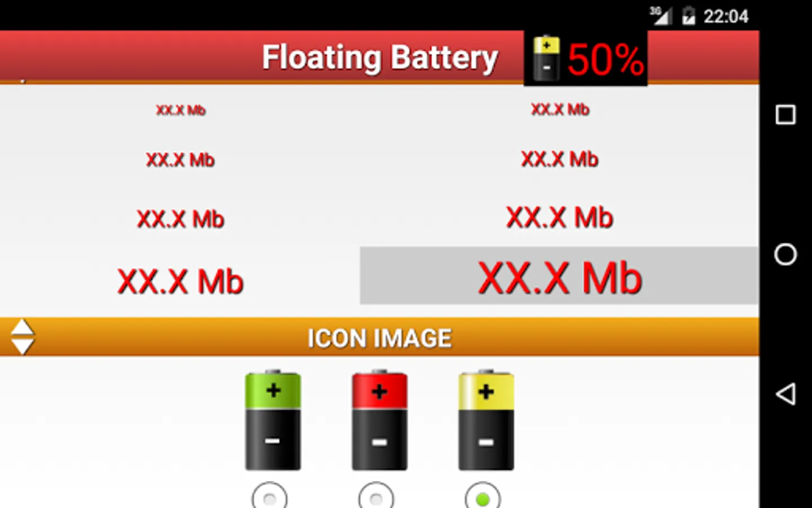Tap the ICON IMAGE section header

coord(379,337)
